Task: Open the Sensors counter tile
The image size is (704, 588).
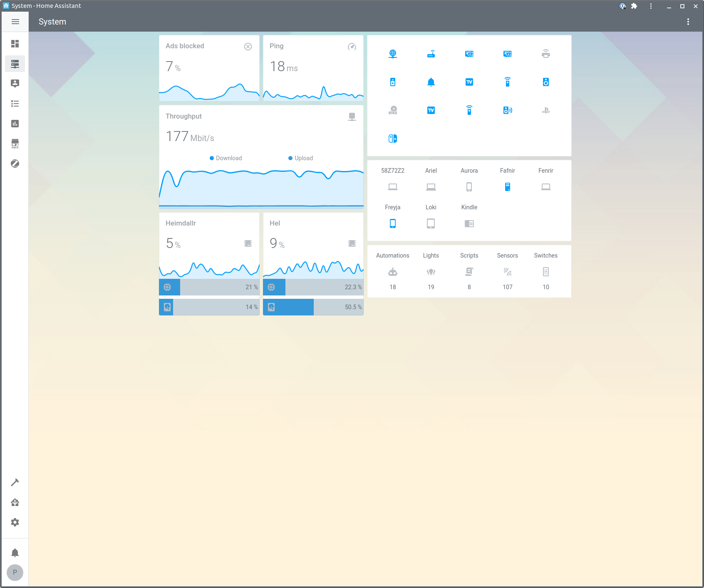Action: [x=508, y=271]
